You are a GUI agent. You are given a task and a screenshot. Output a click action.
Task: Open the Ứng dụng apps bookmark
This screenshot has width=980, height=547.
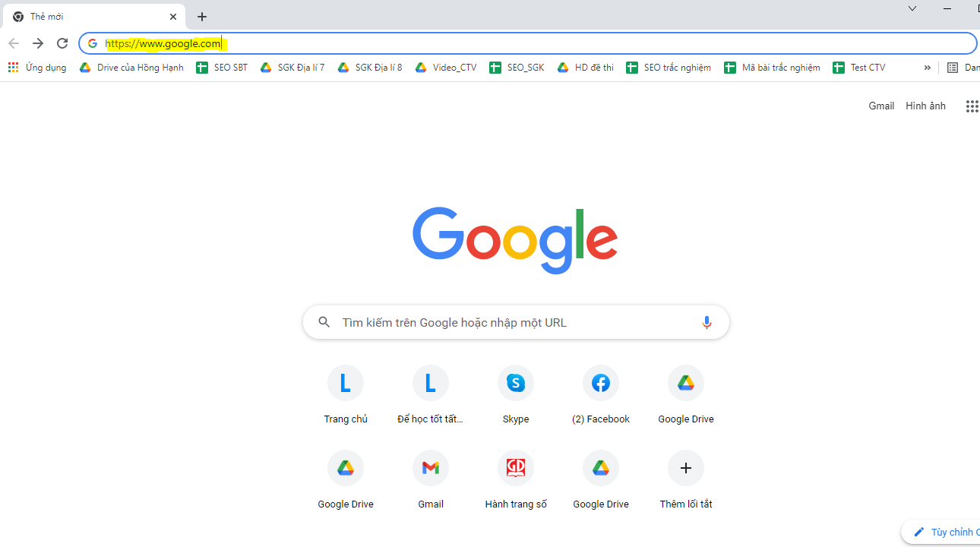(x=37, y=68)
